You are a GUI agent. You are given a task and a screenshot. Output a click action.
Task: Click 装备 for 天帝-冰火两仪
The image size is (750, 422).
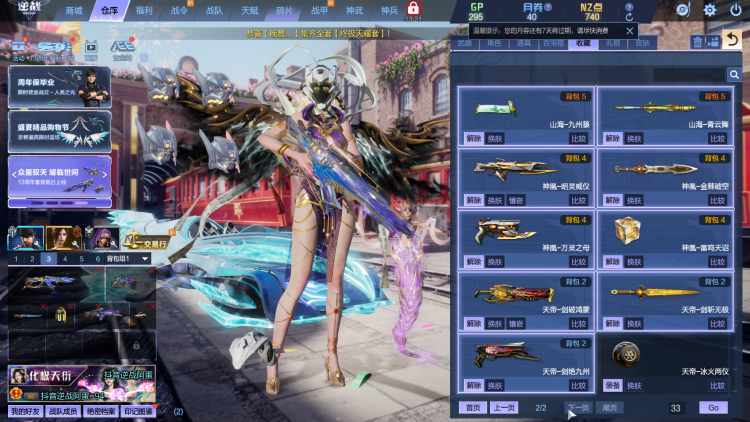[x=612, y=385]
